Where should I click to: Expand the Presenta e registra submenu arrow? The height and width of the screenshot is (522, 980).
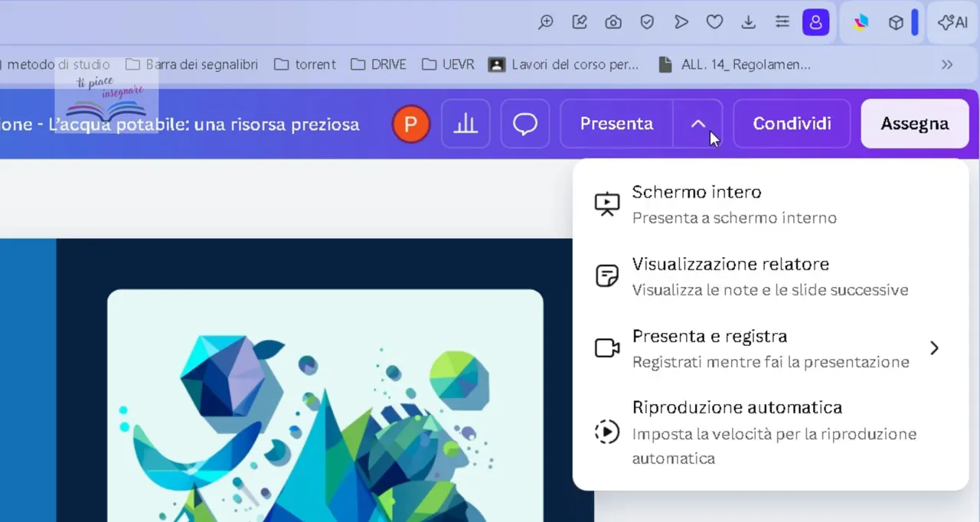point(934,348)
